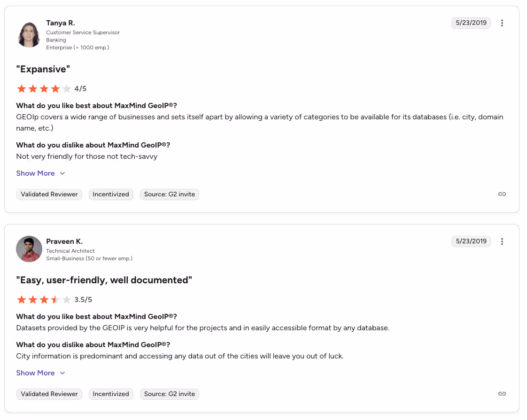This screenshot has width=527, height=420.
Task: Collapse the Show More chevron in Tanya's review
Action: click(62, 173)
